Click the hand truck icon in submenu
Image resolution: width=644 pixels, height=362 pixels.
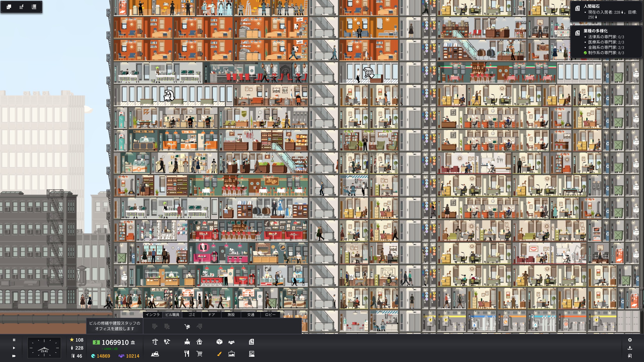click(187, 327)
